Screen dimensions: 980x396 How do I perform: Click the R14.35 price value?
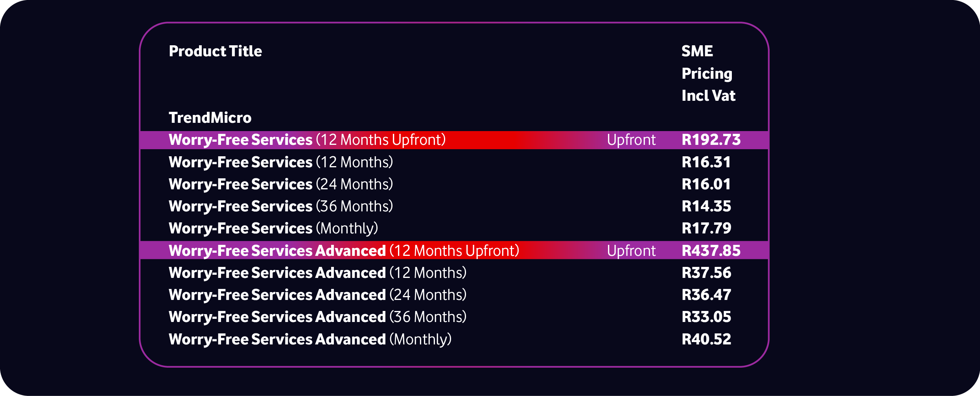[706, 206]
